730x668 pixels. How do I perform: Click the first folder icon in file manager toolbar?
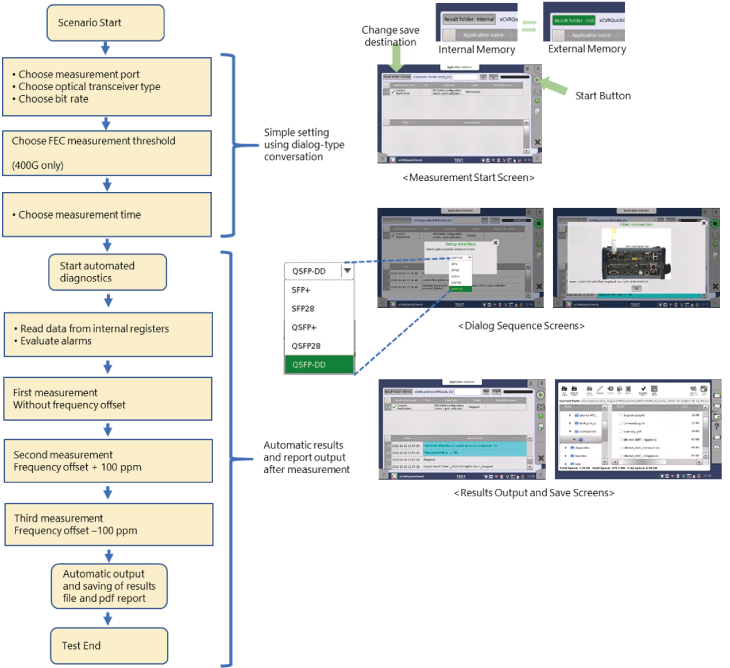[x=565, y=389]
